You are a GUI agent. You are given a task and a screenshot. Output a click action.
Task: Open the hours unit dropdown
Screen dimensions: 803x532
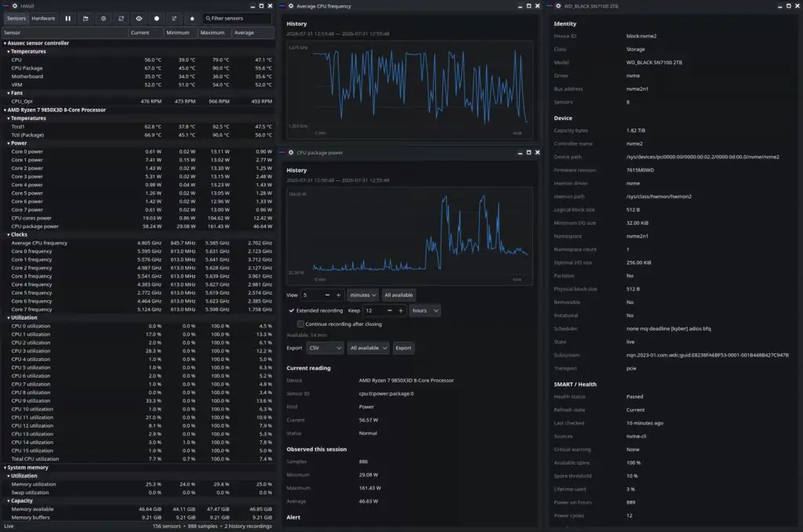(424, 310)
